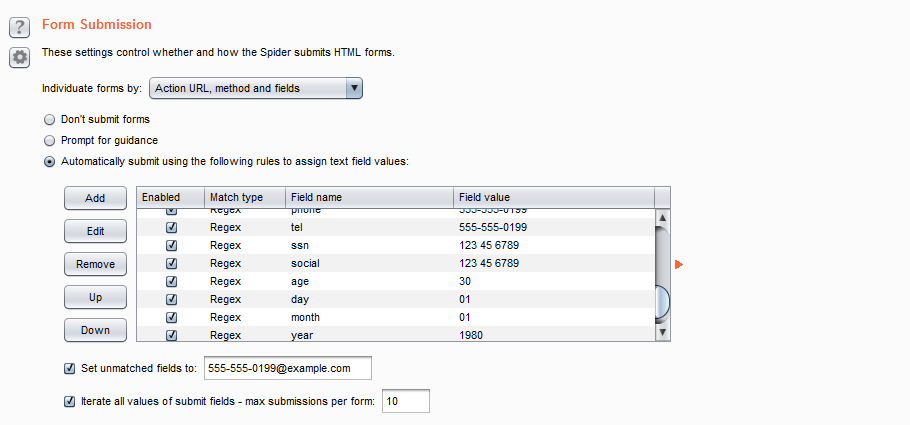Open the Form Submission help icon
This screenshot has width=910, height=425.
20,26
